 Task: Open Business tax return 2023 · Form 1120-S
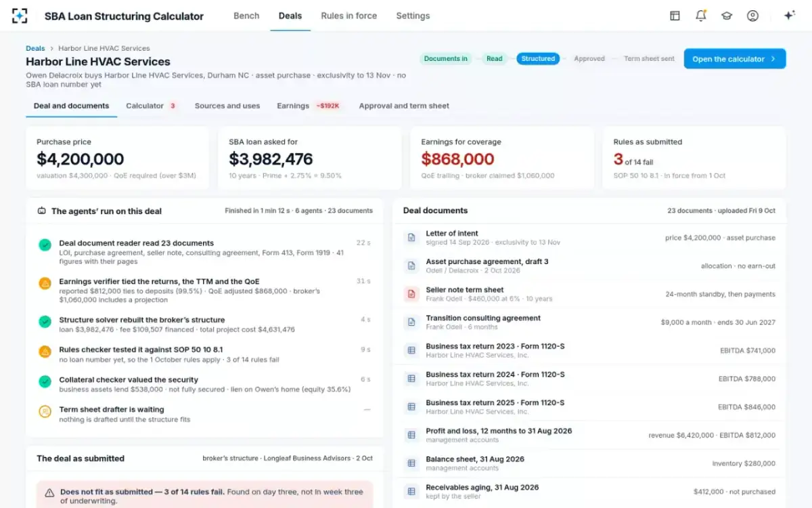[589, 350]
